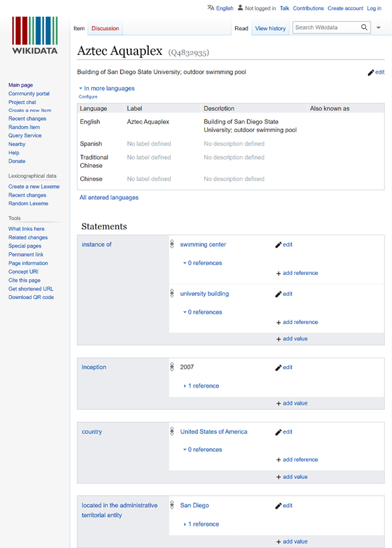Switch to the Discussion tab

pyautogui.click(x=105, y=28)
